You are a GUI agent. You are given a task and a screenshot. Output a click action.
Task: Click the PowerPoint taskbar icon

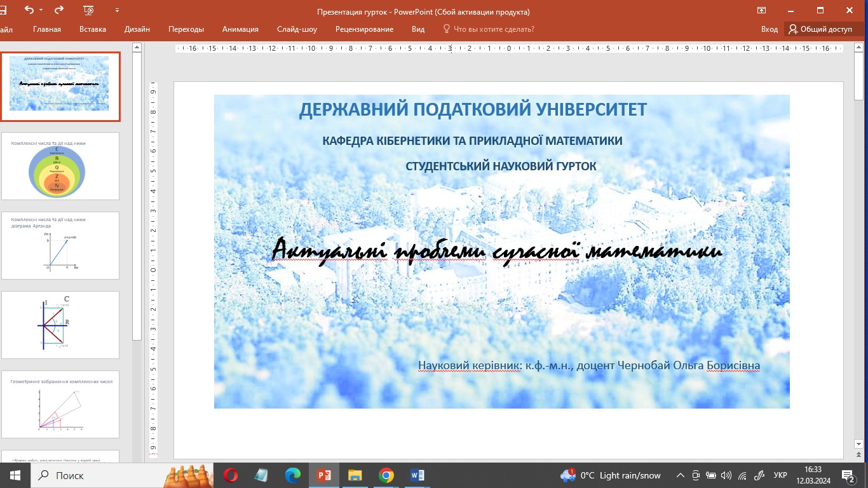(324, 475)
